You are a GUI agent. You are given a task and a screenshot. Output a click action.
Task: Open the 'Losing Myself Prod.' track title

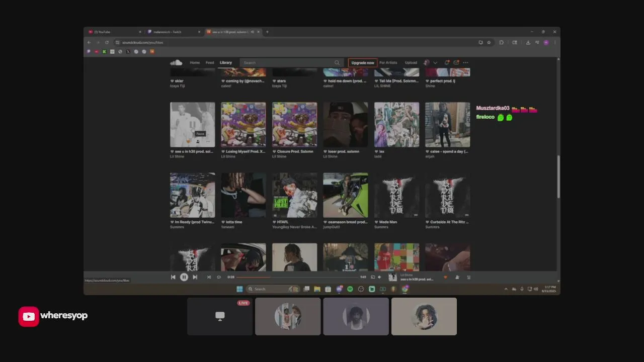pos(246,151)
